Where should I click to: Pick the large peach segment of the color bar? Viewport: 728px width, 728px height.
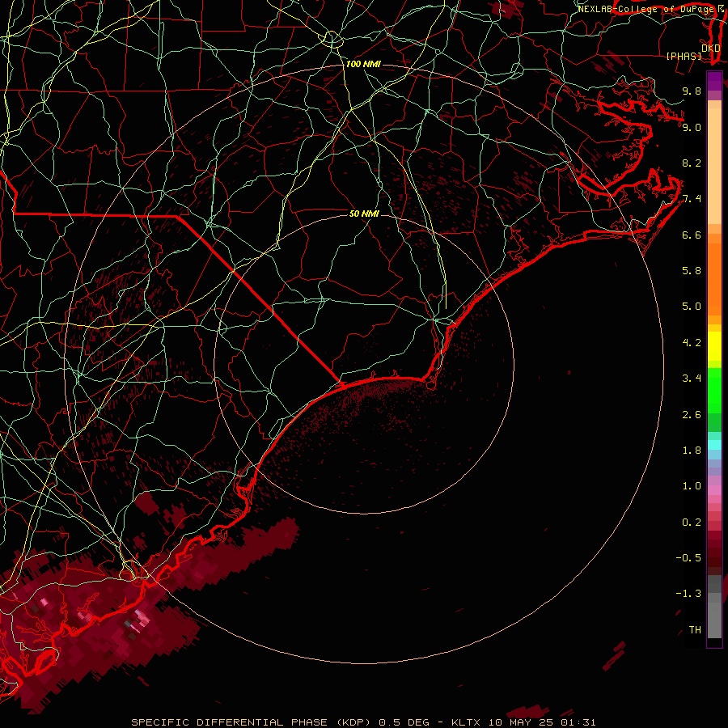click(714, 166)
